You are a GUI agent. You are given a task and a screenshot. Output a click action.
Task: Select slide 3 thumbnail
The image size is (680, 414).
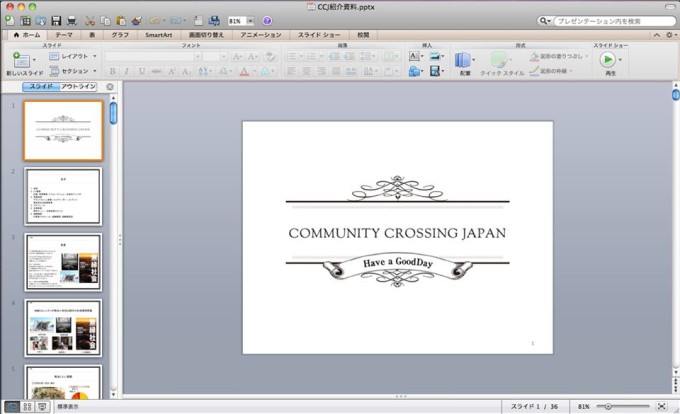[63, 262]
